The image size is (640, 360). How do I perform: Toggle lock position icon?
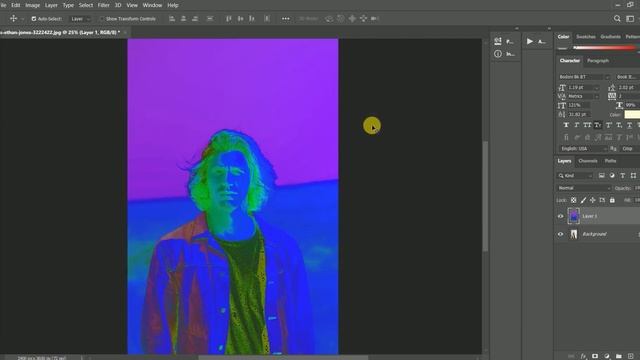[593, 200]
